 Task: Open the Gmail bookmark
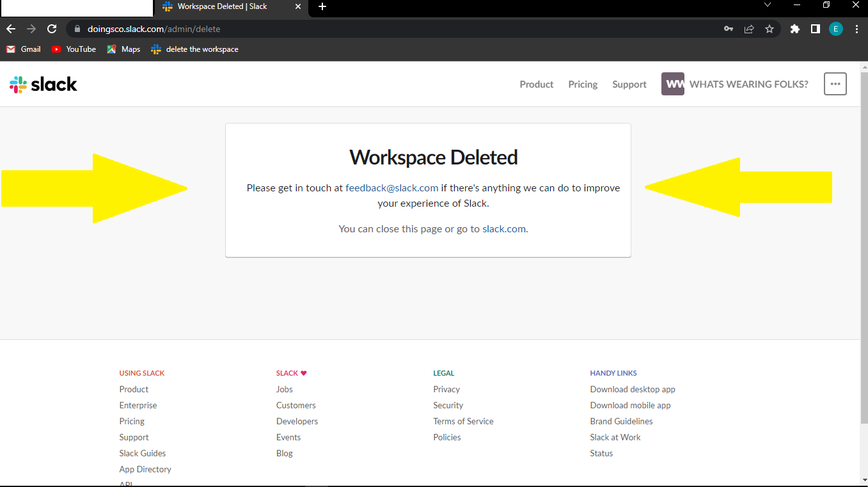[x=24, y=49]
